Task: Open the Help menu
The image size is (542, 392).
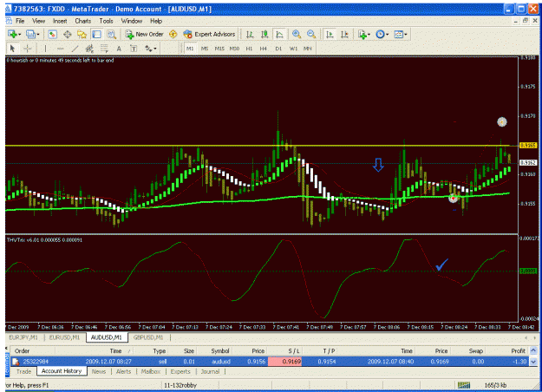Action: click(x=156, y=21)
